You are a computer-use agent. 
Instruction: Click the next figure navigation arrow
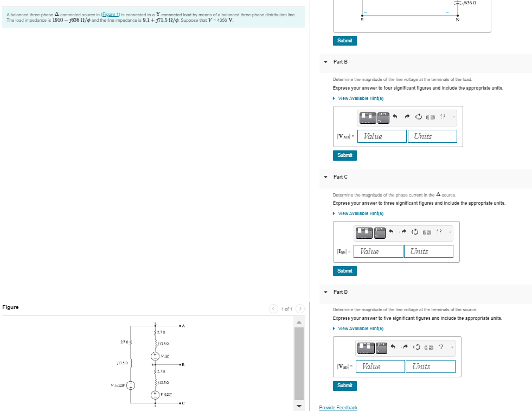click(x=300, y=307)
